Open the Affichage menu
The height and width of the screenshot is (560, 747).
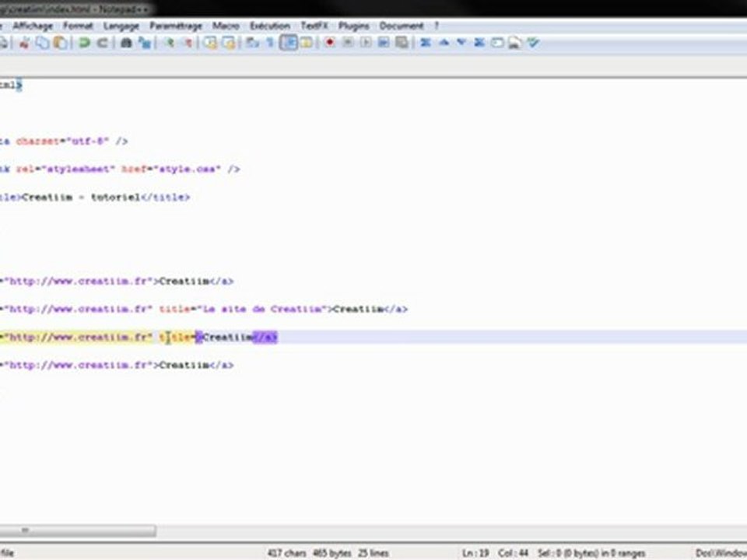[x=33, y=26]
